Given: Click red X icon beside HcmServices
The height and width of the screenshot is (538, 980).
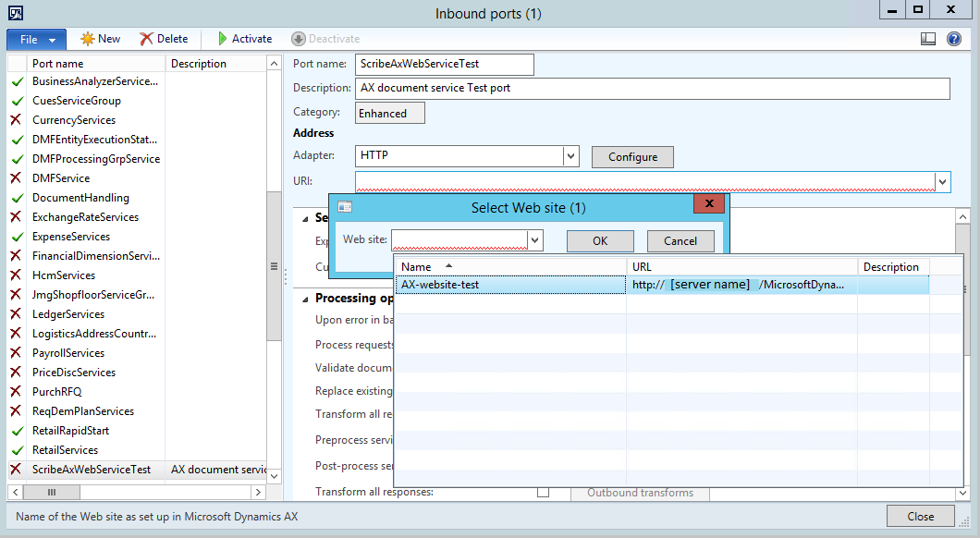Looking at the screenshot, I should tap(17, 275).
